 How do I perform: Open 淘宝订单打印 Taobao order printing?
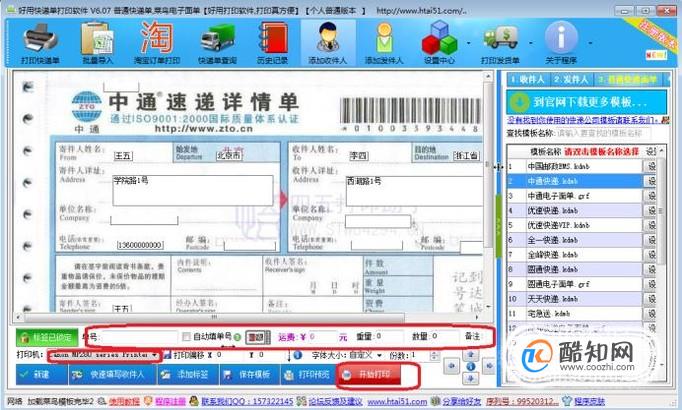157,43
